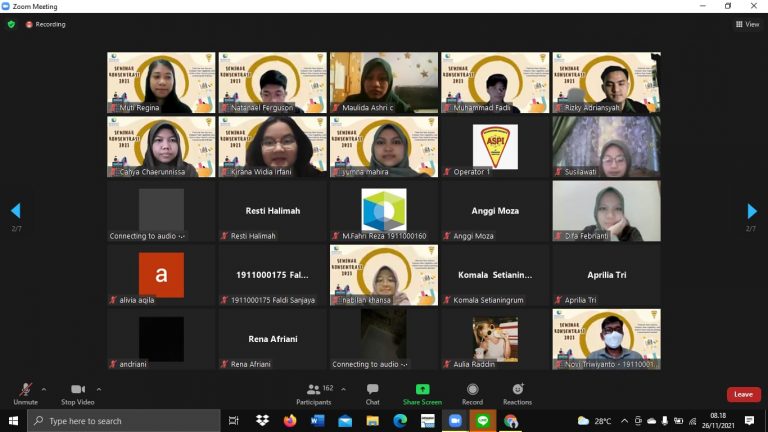
Task: Click the Komala Setianingrum tile
Action: [x=495, y=275]
